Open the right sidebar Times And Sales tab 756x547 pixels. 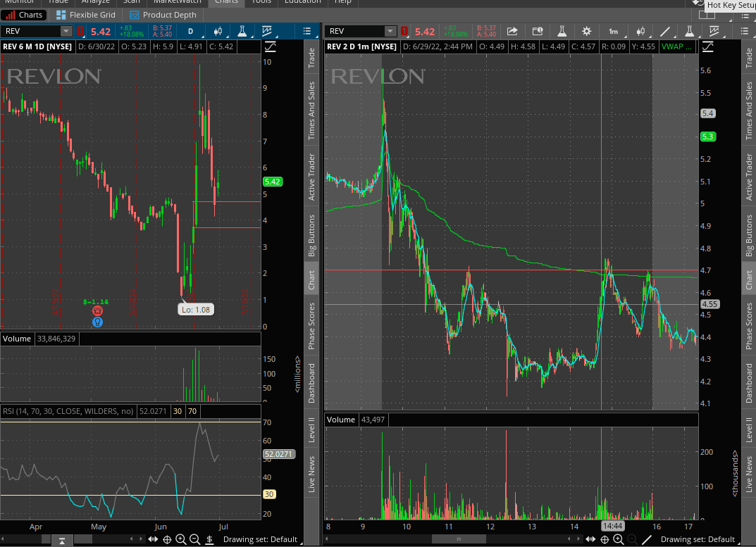[x=749, y=111]
